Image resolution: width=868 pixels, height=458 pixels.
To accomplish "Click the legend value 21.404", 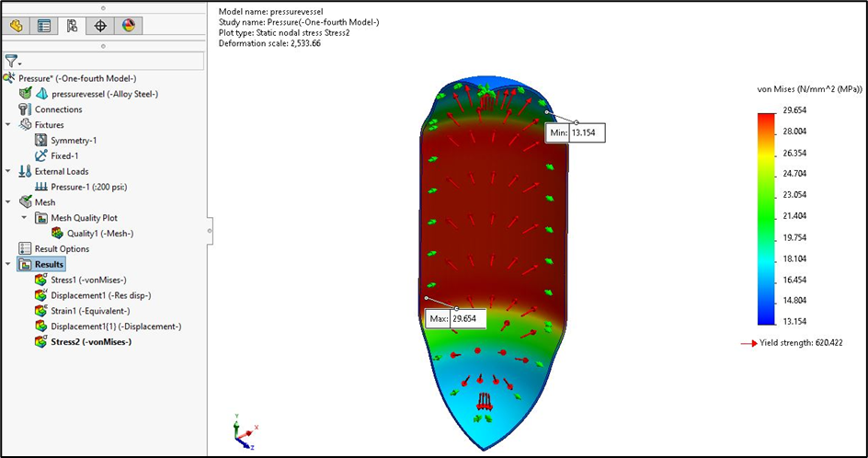I will [794, 215].
